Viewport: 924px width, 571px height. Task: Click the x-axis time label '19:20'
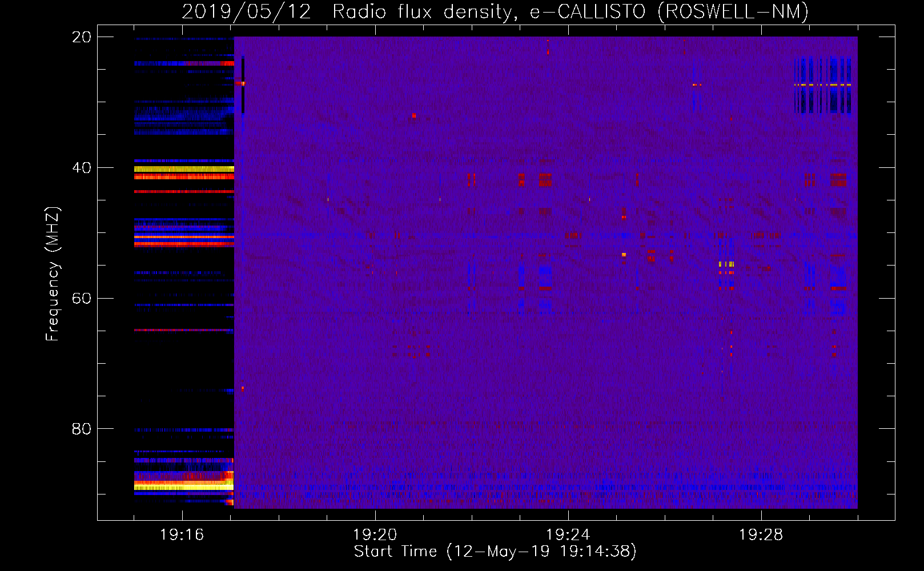click(x=375, y=535)
